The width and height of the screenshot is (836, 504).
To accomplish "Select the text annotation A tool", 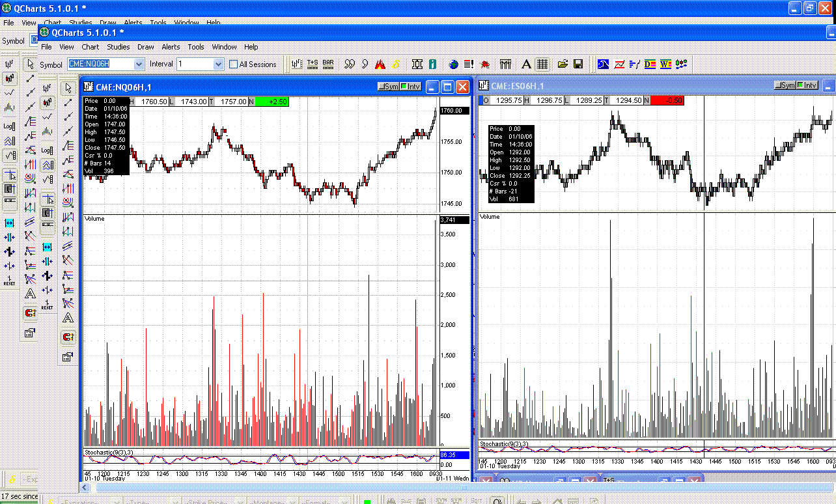I will click(525, 64).
